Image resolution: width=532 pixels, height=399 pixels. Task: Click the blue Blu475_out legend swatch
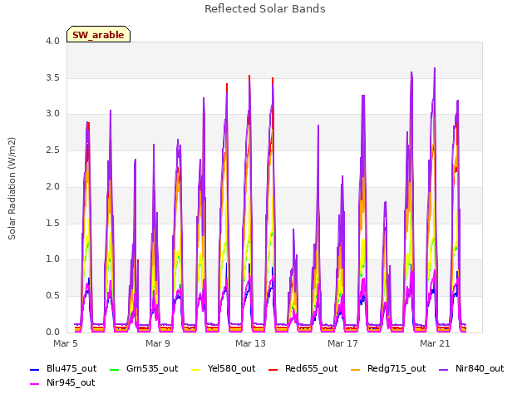[x=35, y=369]
